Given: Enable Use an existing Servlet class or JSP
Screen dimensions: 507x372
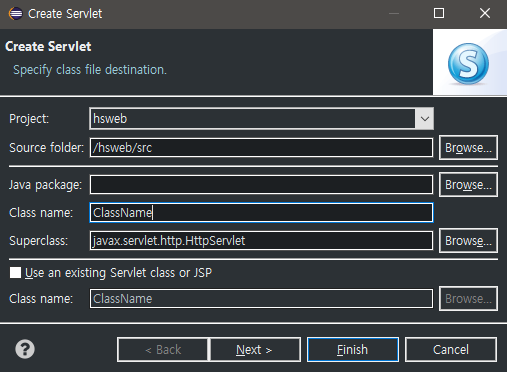Looking at the screenshot, I should [x=15, y=273].
